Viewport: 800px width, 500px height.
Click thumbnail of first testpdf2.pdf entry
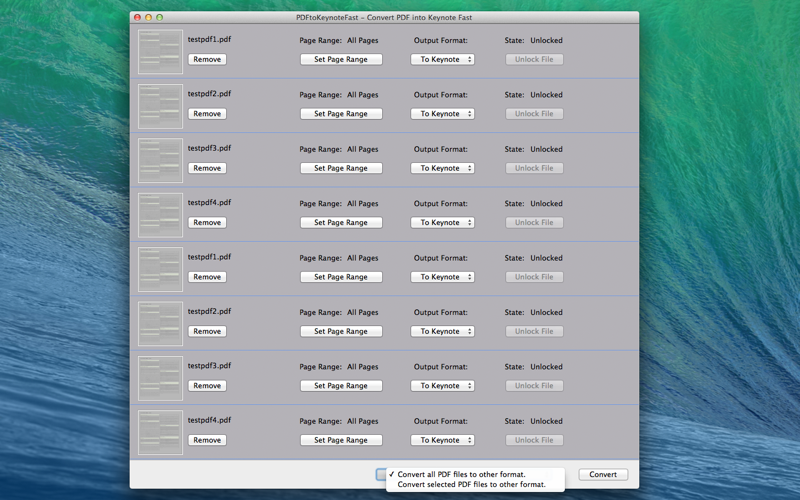[160, 106]
